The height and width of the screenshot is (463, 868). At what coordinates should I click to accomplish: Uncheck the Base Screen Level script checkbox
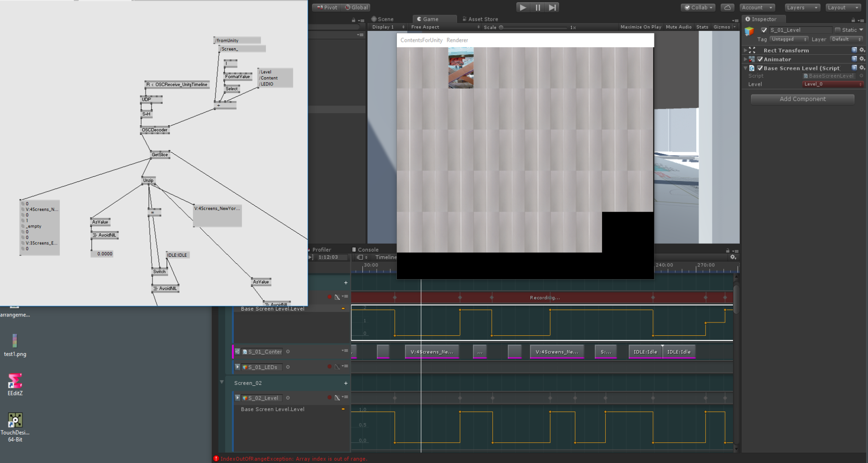coord(760,68)
